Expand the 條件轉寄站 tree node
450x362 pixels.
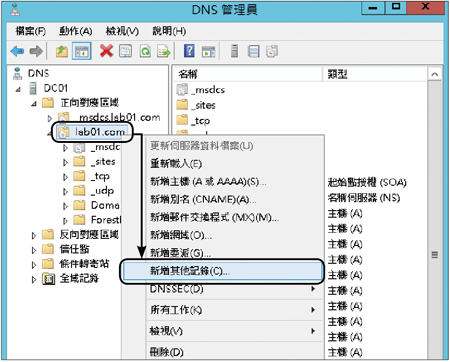[34, 265]
